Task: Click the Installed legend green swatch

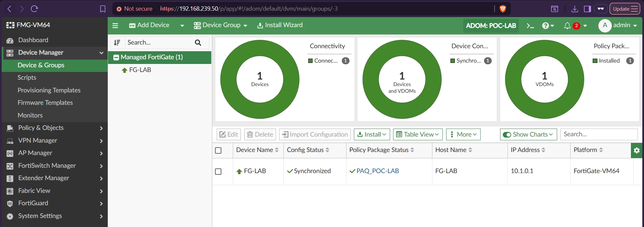Action: 595,61
